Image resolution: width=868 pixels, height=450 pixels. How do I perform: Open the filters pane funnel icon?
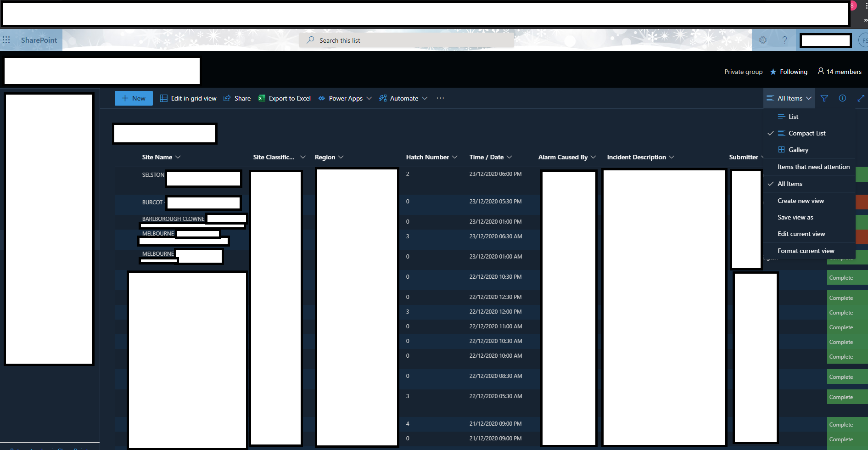tap(824, 98)
